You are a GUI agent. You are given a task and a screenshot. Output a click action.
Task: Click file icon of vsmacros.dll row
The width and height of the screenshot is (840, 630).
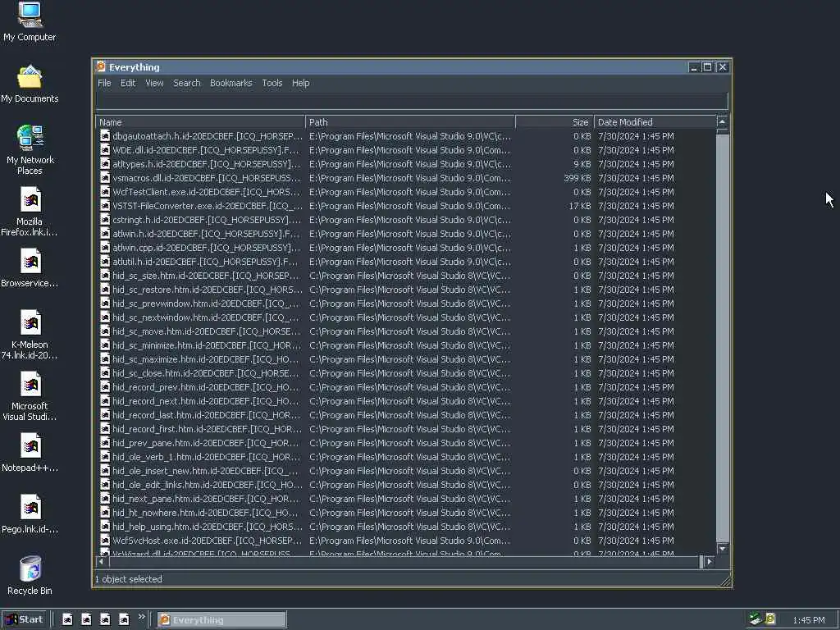105,178
